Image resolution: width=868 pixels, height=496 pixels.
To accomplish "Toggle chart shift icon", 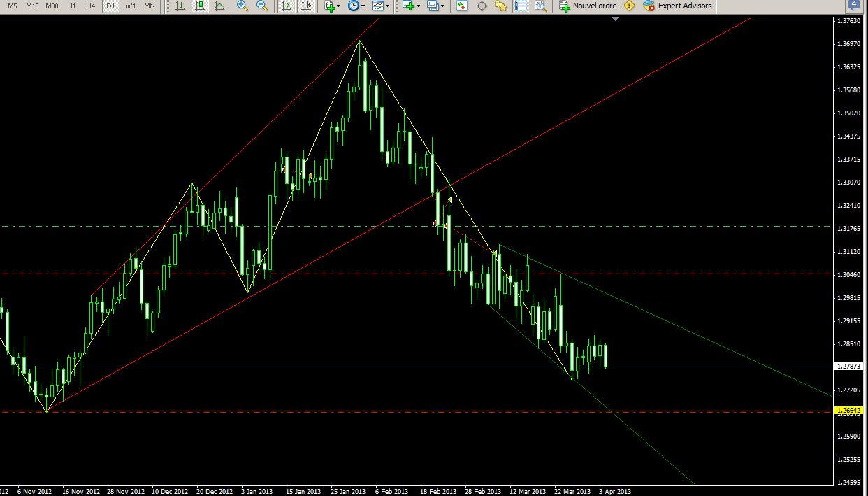I will [306, 6].
